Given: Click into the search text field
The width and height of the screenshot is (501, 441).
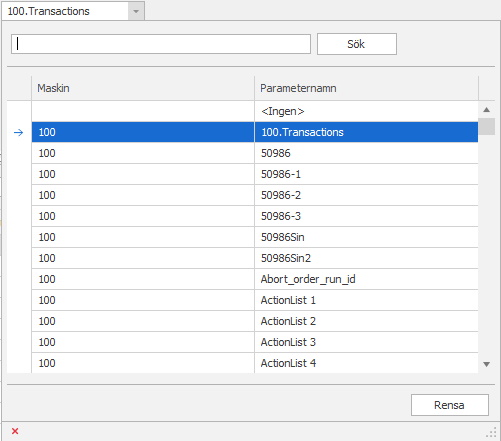Looking at the screenshot, I should [x=161, y=44].
